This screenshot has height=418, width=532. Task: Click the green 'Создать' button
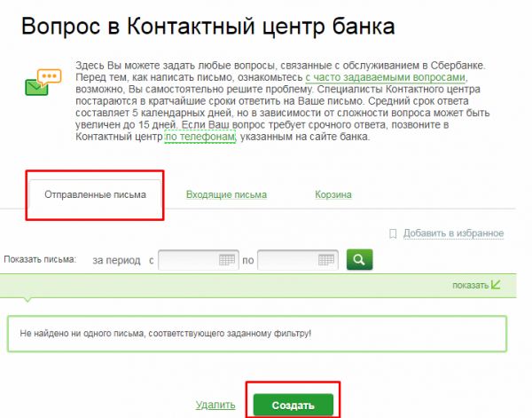point(293,405)
